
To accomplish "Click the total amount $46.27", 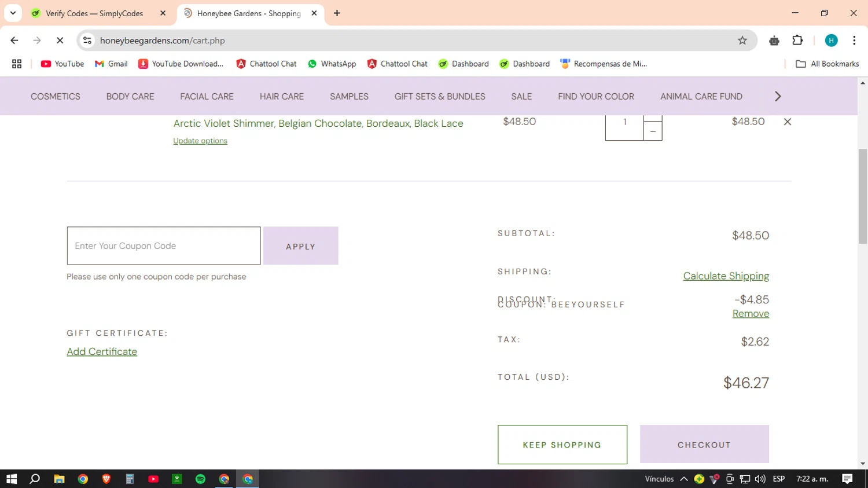I will [x=746, y=383].
